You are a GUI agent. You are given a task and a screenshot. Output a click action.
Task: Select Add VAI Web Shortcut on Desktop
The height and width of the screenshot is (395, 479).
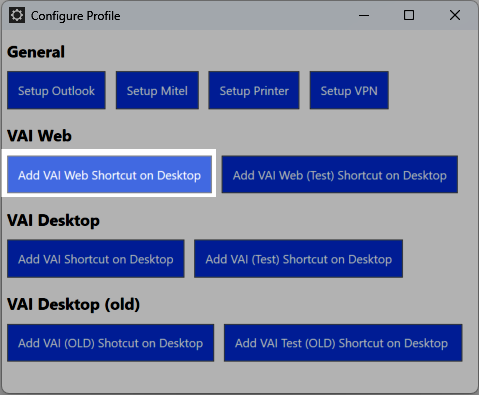point(109,175)
